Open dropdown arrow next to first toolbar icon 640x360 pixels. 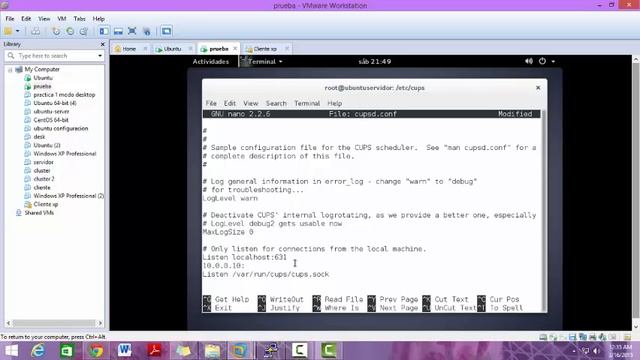[18, 31]
